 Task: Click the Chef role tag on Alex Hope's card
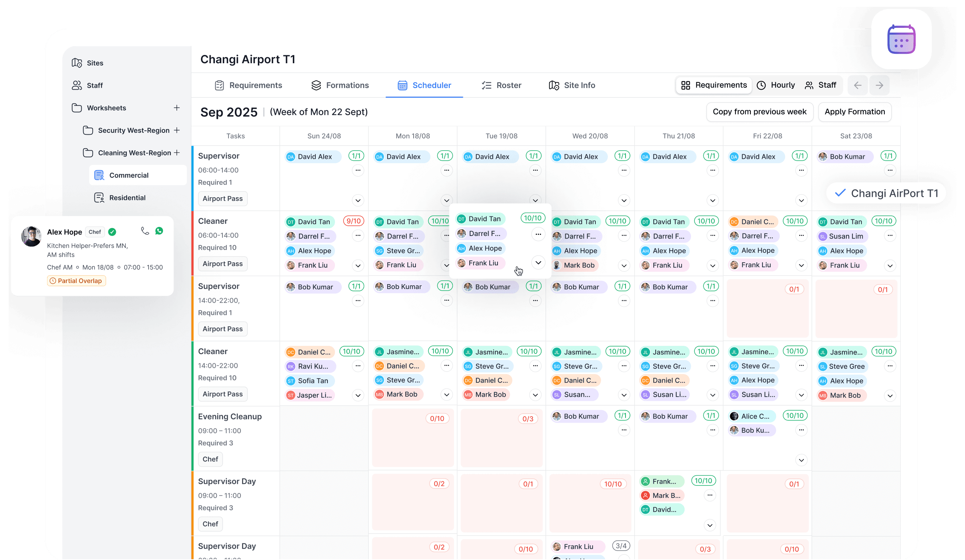click(x=94, y=232)
